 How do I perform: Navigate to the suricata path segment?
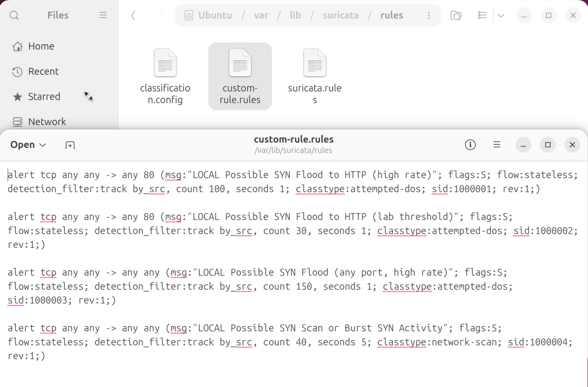tap(341, 15)
